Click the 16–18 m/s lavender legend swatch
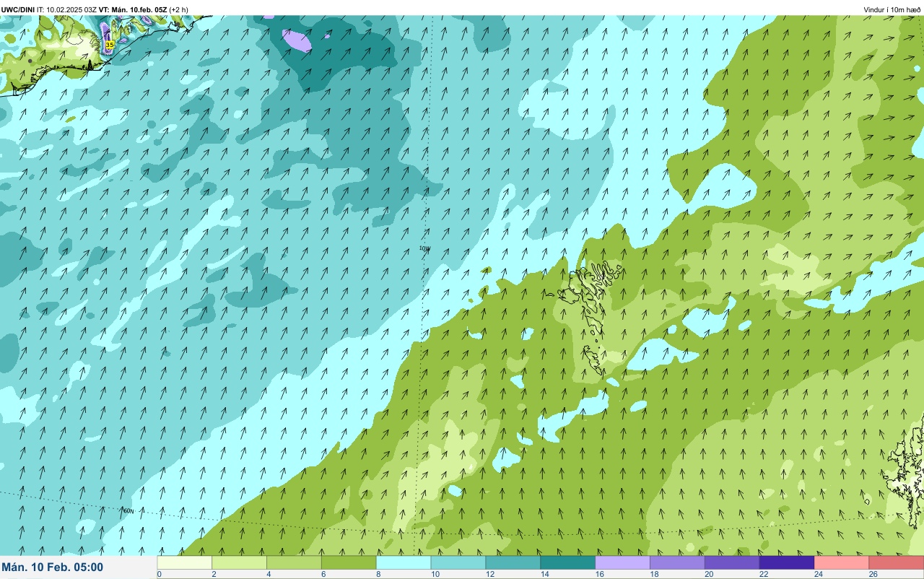The image size is (924, 579). [623, 562]
